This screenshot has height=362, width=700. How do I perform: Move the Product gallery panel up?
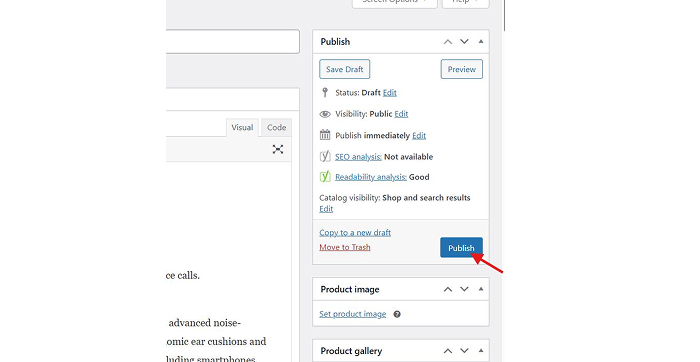[448, 351]
